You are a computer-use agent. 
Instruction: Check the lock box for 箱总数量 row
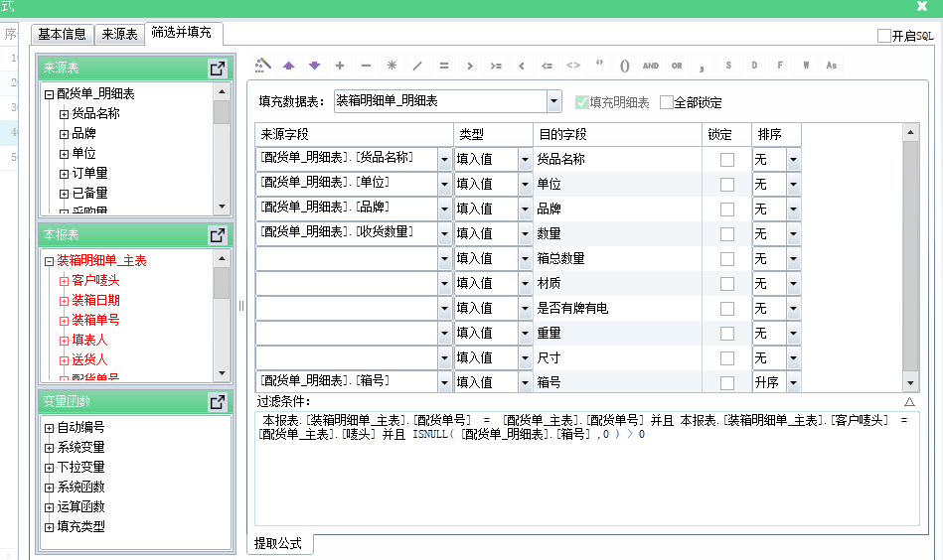point(727,258)
